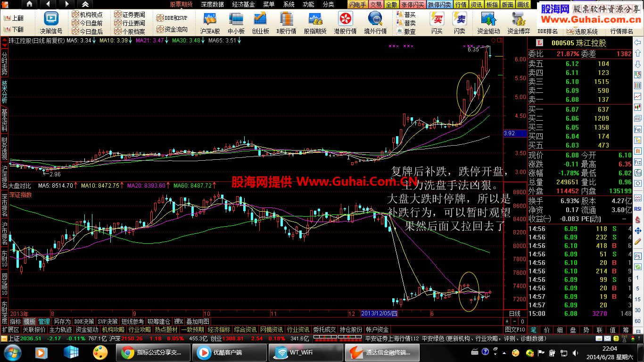Open 证券要闻 securities news

point(130,15)
